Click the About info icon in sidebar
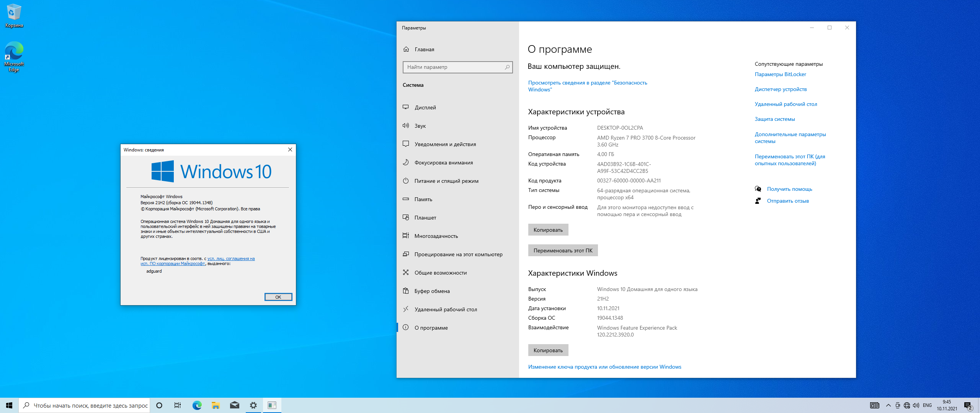This screenshot has height=413, width=980. pyautogui.click(x=406, y=328)
